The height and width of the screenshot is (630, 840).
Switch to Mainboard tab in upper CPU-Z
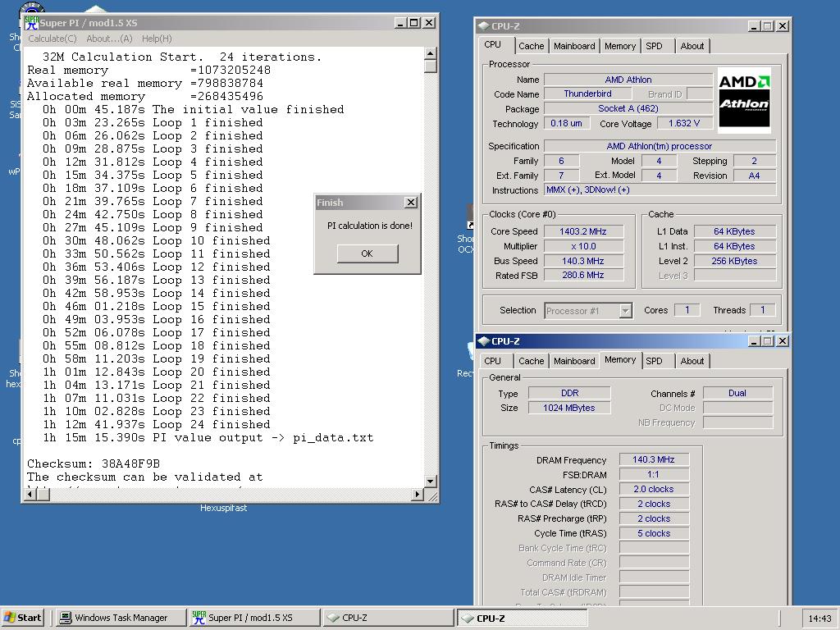point(574,46)
